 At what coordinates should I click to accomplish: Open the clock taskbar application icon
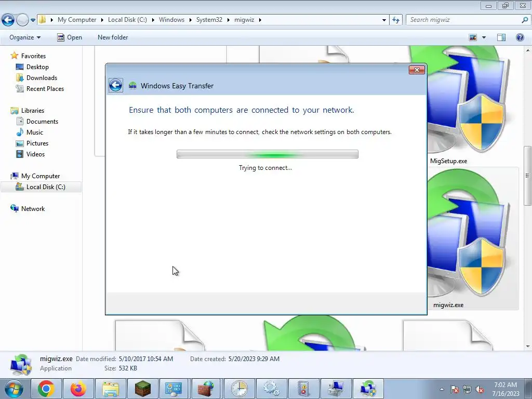pos(239,389)
